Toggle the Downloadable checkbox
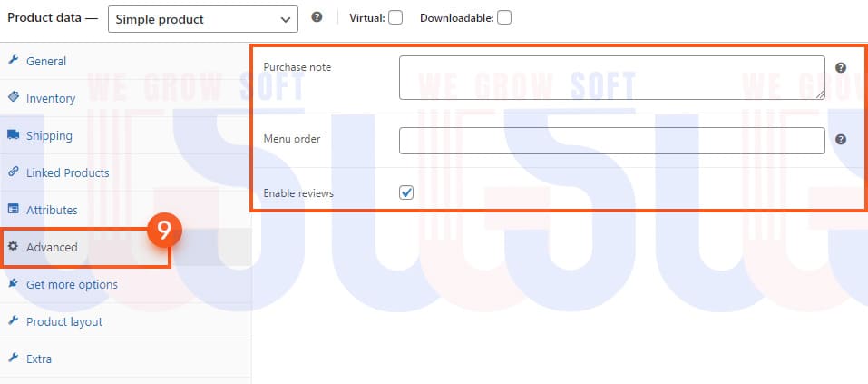 coord(503,18)
